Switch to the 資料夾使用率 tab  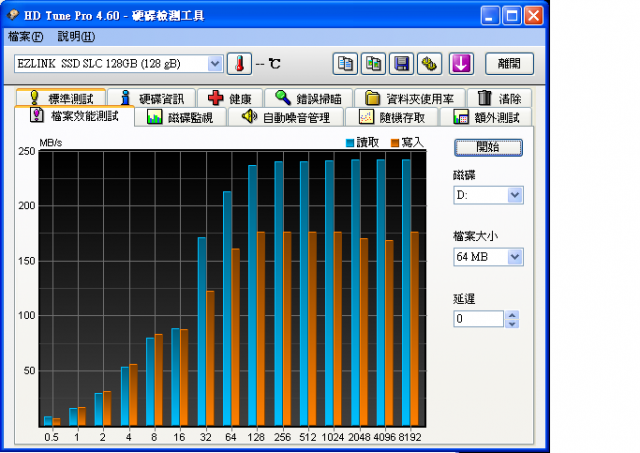click(410, 98)
